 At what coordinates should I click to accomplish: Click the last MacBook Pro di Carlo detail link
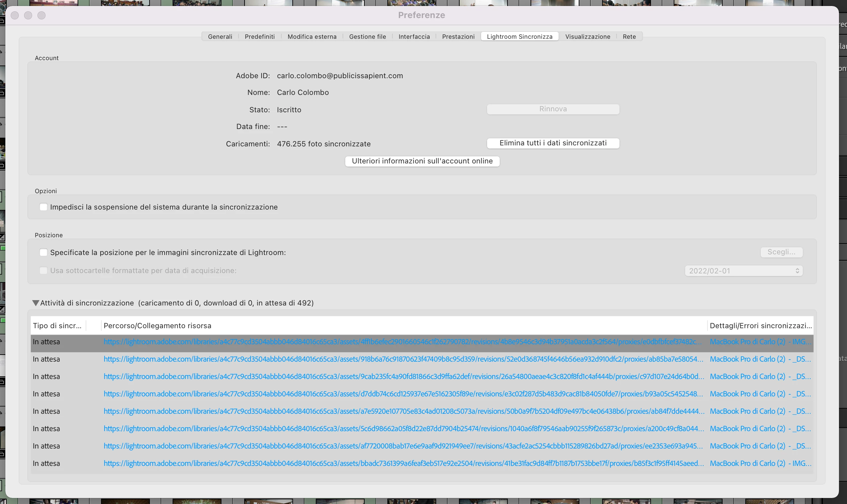(760, 464)
